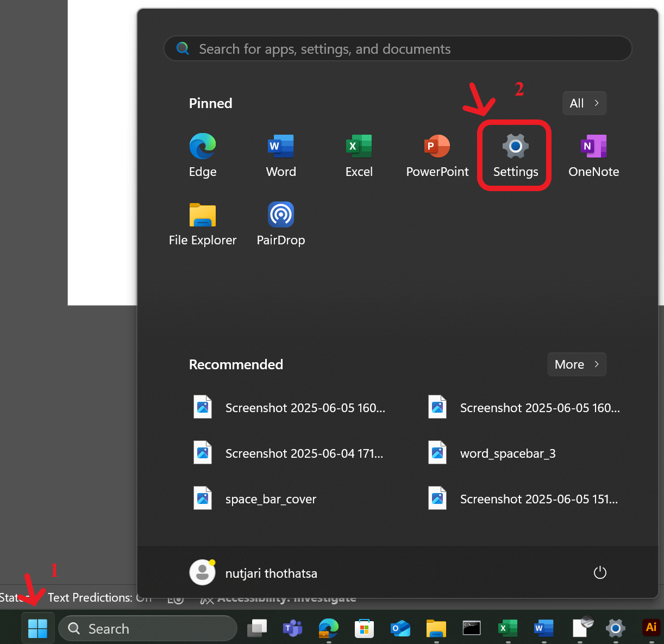Open Microsoft Store from the taskbar
The image size is (664, 644).
pos(364,629)
